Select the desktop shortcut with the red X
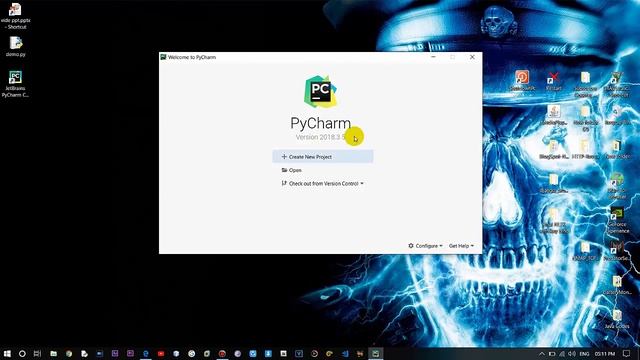This screenshot has width=640, height=360. tap(553, 81)
